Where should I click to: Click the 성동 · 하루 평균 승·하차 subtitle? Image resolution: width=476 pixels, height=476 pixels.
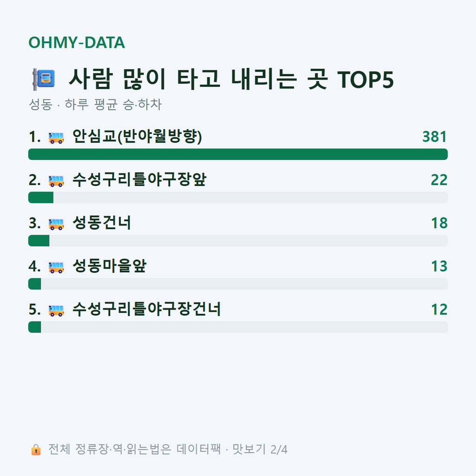click(95, 105)
